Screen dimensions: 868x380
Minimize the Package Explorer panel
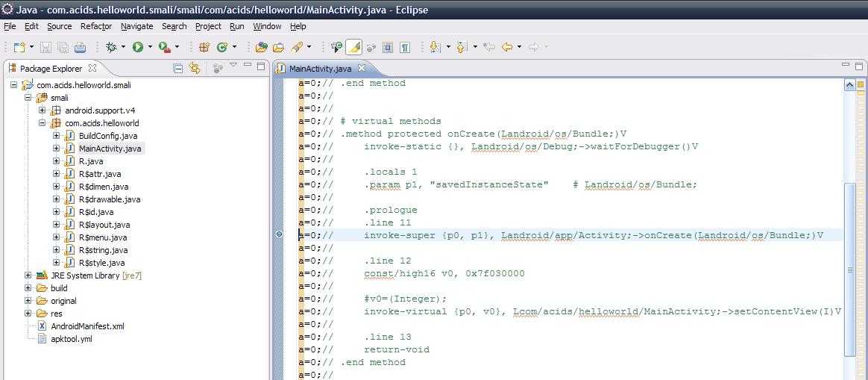(x=247, y=66)
